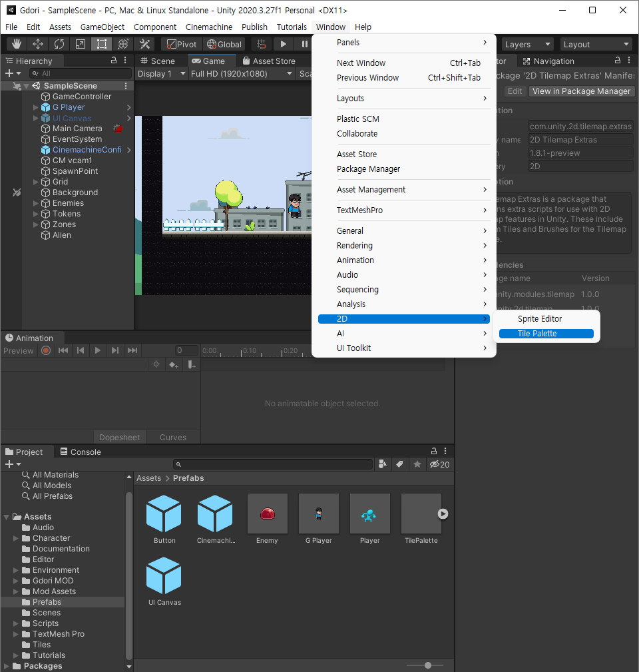Go to next keyframe
The width and height of the screenshot is (639, 672).
114,350
